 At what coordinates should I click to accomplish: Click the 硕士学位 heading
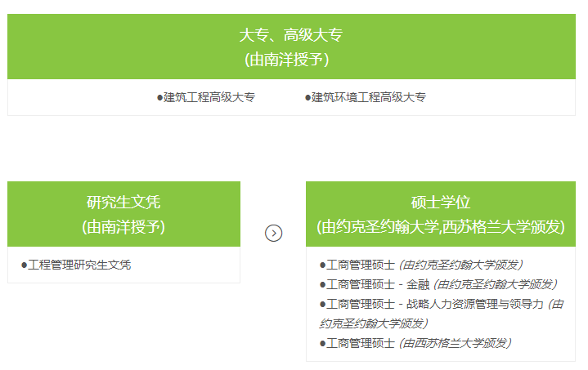tap(441, 203)
